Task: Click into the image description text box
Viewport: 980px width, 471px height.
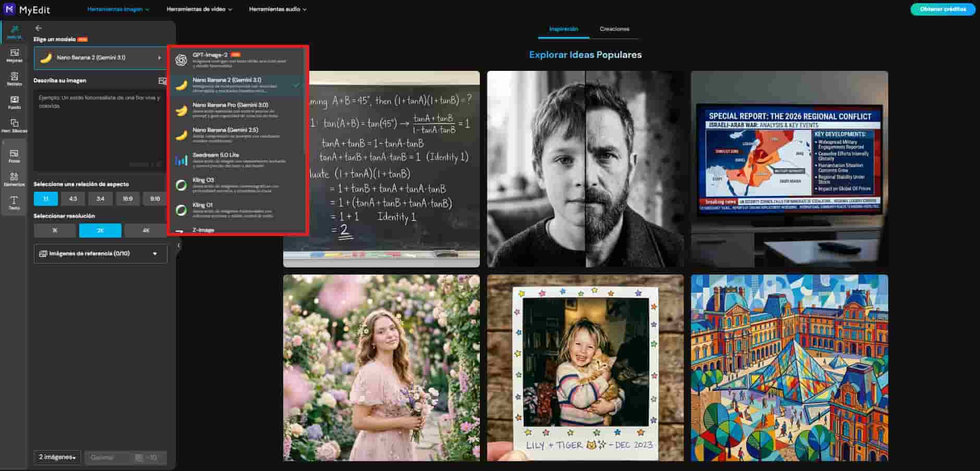Action: point(100,130)
